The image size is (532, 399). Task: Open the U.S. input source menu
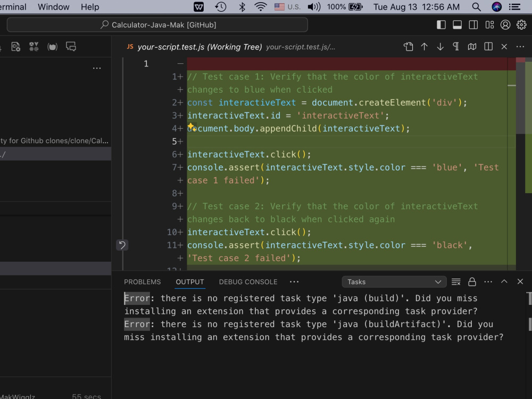287,7
